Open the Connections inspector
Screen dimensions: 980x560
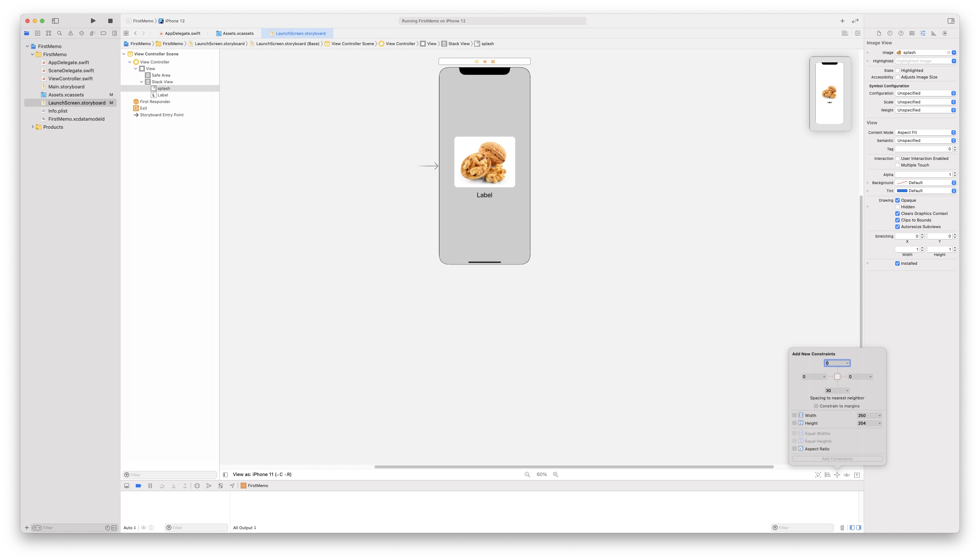945,33
